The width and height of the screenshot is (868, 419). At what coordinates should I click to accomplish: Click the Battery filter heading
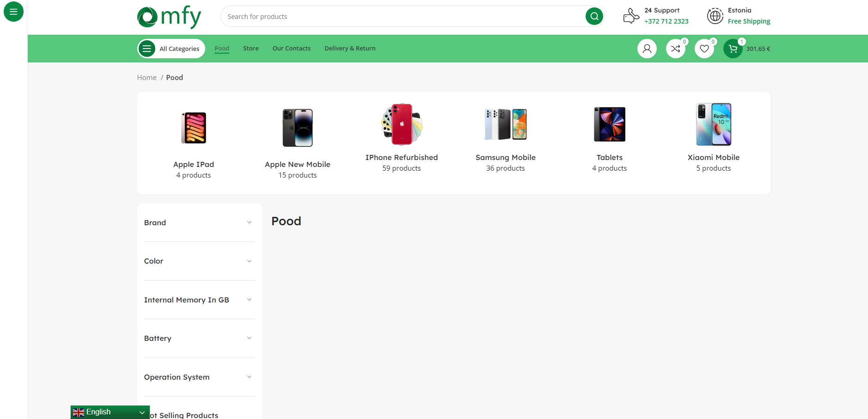pyautogui.click(x=158, y=338)
